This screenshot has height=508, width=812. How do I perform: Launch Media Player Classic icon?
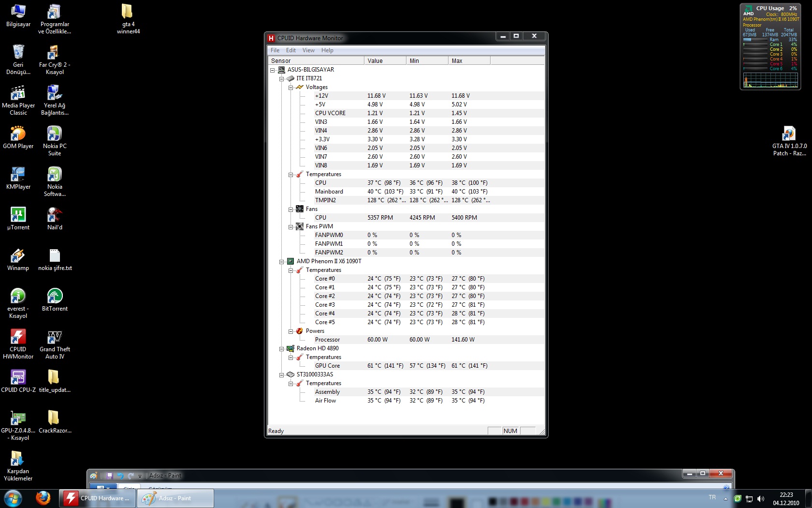18,101
